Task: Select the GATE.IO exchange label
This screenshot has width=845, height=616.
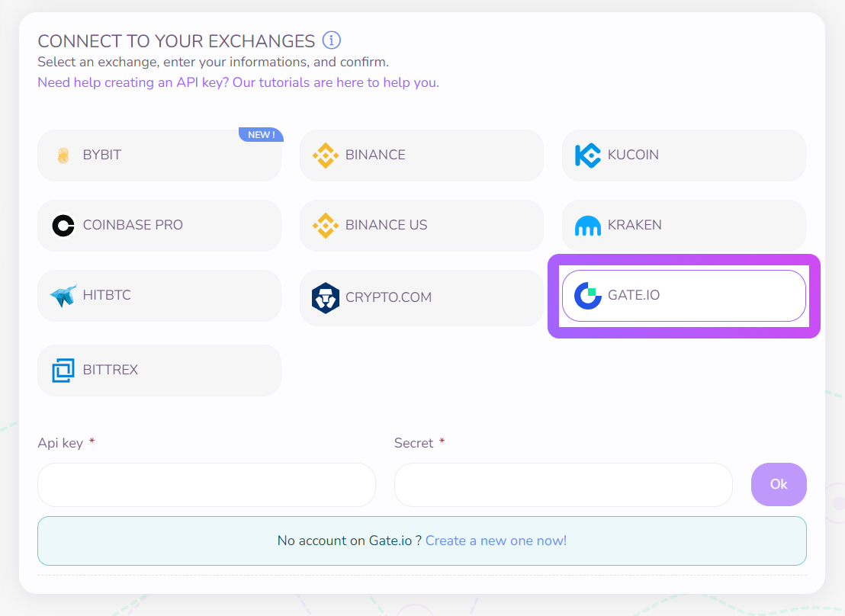Action: [633, 295]
